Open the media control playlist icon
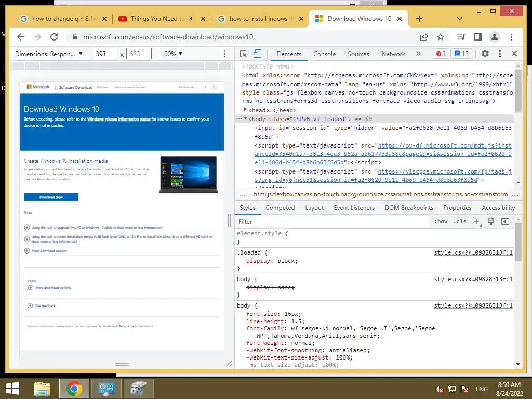The image size is (532, 399). click(461, 37)
